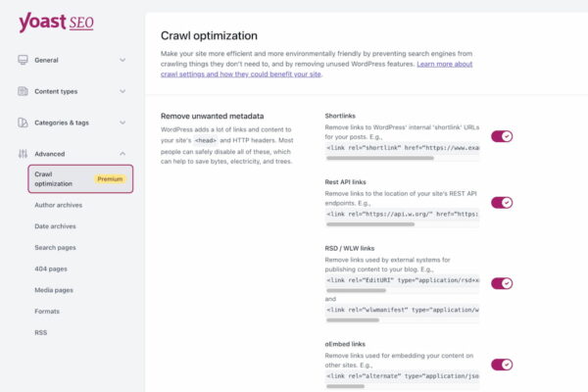
Task: Click the Shortlinks code example scrollbar
Action: [380, 159]
